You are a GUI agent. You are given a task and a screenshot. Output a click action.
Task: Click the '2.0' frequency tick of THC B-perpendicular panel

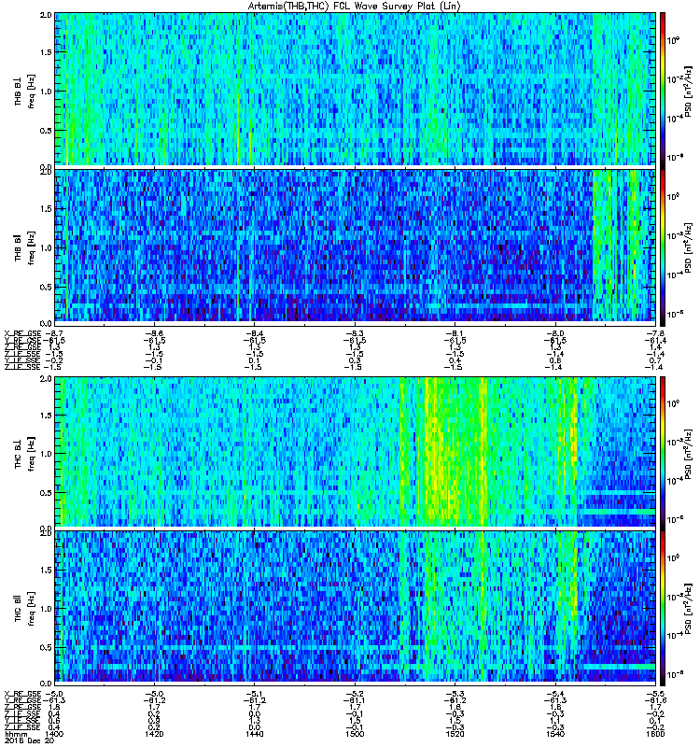pyautogui.click(x=46, y=379)
